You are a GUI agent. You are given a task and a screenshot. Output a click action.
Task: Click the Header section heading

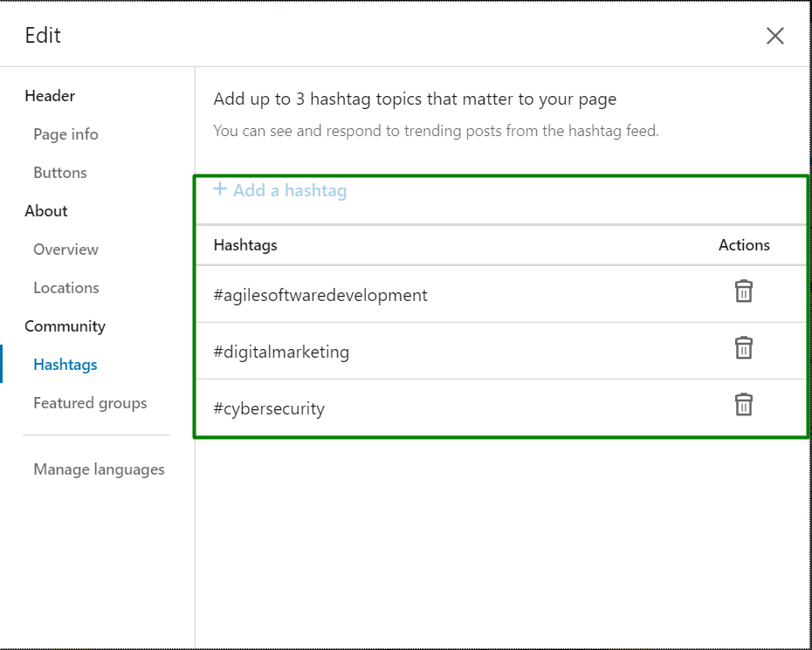tap(50, 96)
